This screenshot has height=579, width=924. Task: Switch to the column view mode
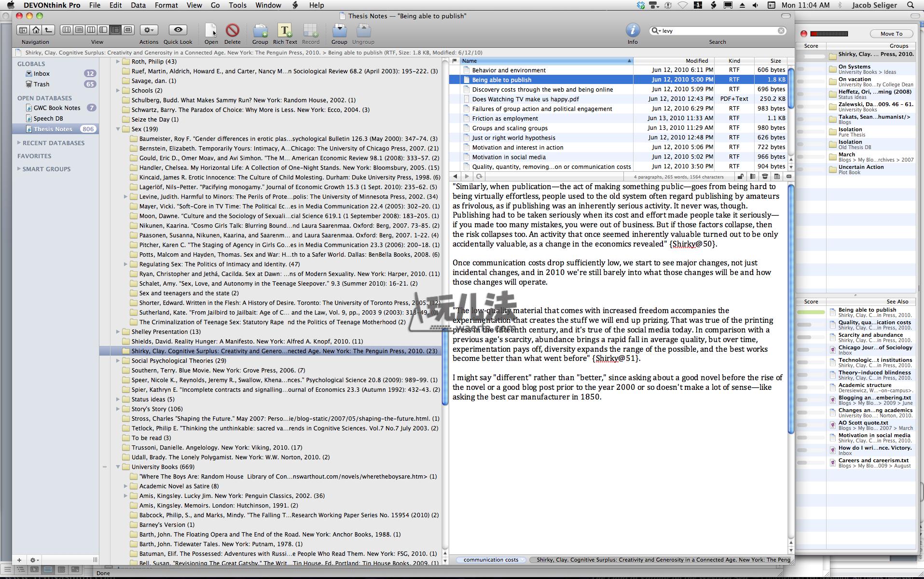pos(91,30)
